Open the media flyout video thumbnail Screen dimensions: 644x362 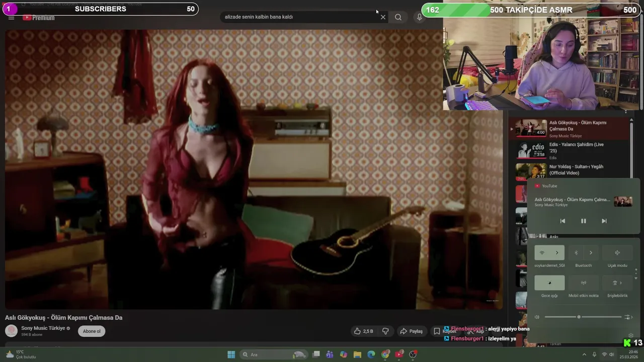point(623,201)
